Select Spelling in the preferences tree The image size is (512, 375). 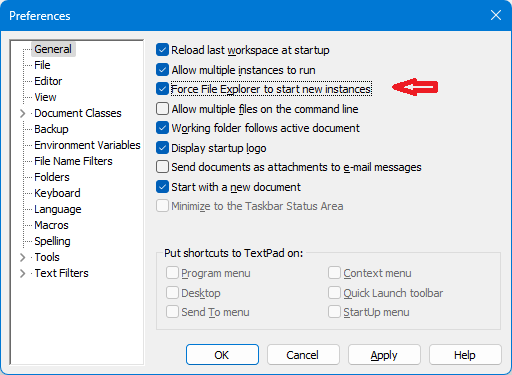pyautogui.click(x=52, y=241)
